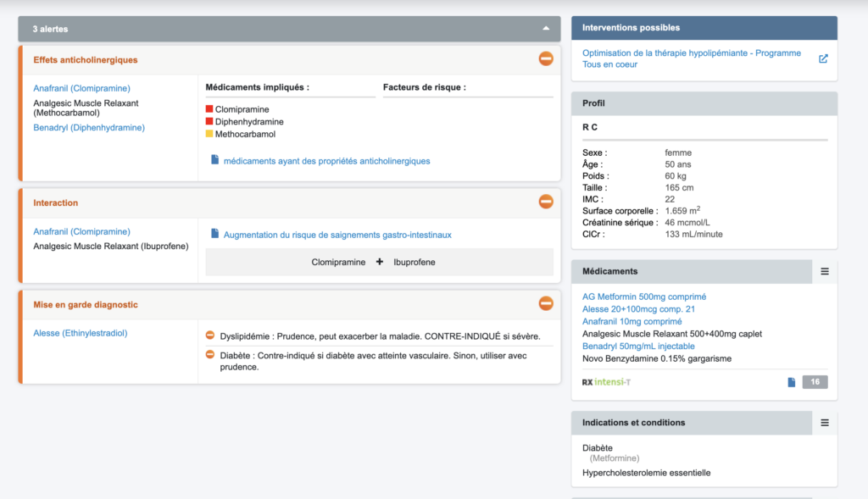Screen dimensions: 868x499
Task: Click the gray 16 badge
Action: [x=815, y=382]
